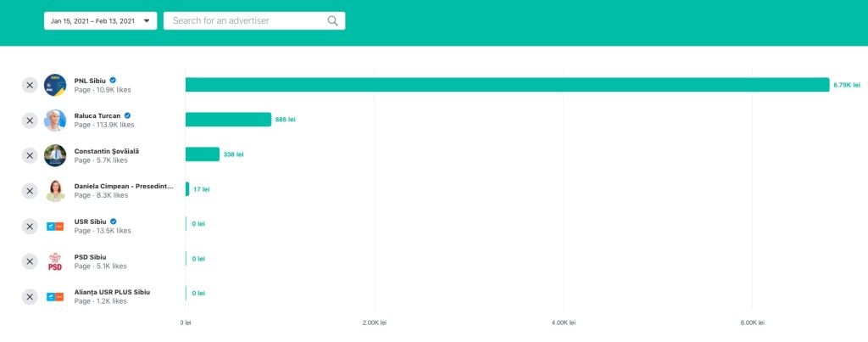Screen dimensions: 868x342
Task: Click the Page · 5.7K likes text
Action: [x=101, y=160]
